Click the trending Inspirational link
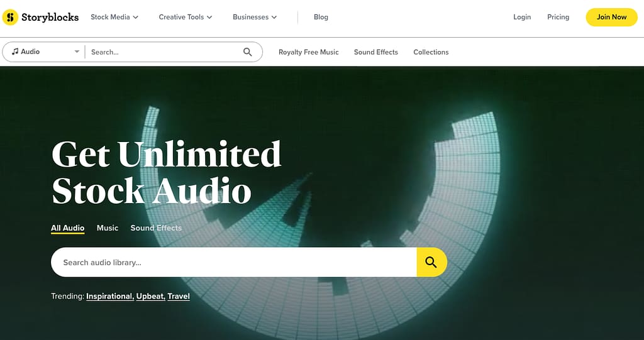 click(109, 296)
